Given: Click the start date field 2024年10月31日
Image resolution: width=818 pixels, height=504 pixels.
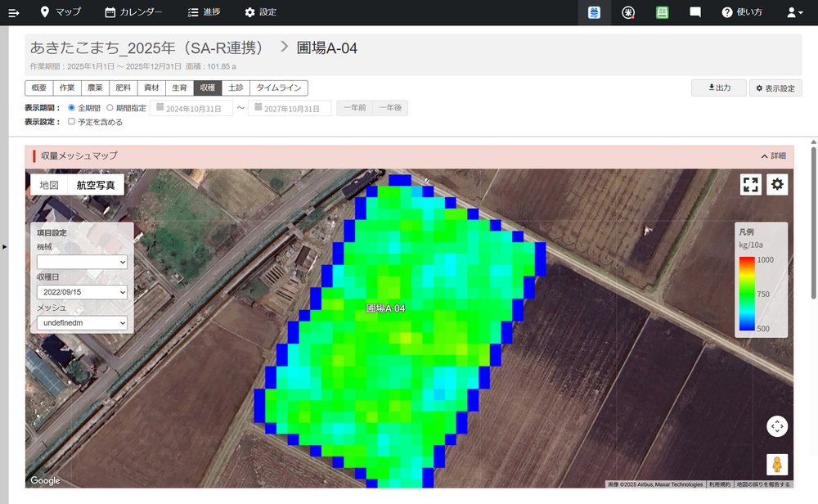Looking at the screenshot, I should pos(191,108).
